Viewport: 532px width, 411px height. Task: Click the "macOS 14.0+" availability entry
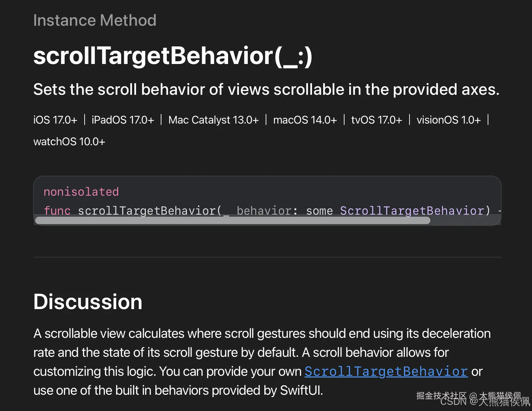[x=305, y=120]
